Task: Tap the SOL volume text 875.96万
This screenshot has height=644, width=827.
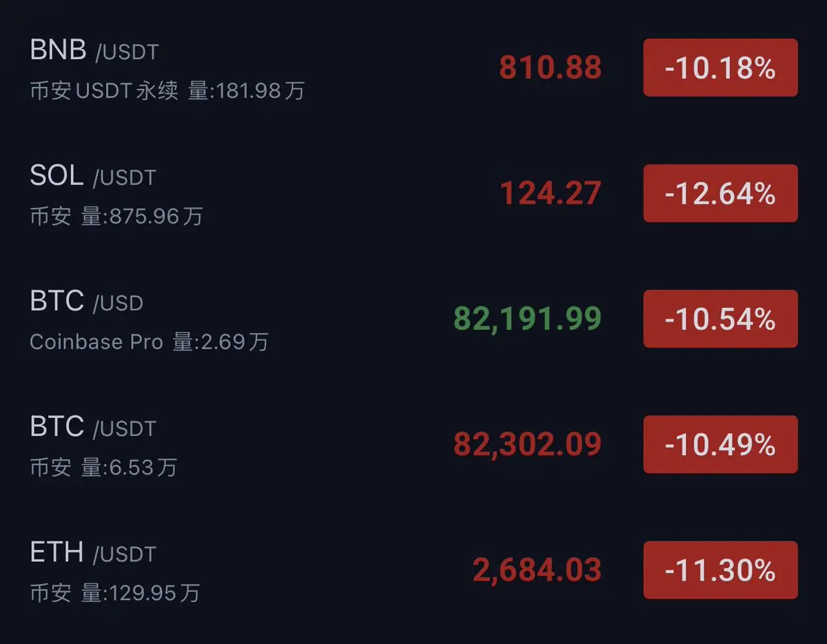Action: point(142,217)
